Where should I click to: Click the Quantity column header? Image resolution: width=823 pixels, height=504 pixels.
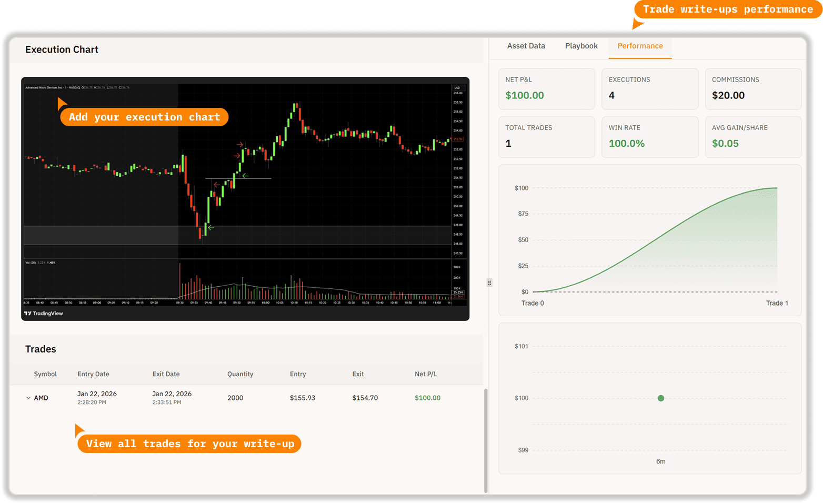click(x=240, y=374)
